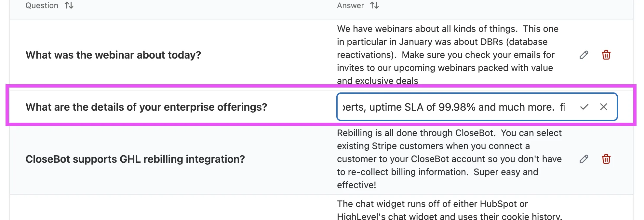Screen dimensions: 644x220
Task: Delete the webinar question using the trash icon
Action: click(606, 55)
